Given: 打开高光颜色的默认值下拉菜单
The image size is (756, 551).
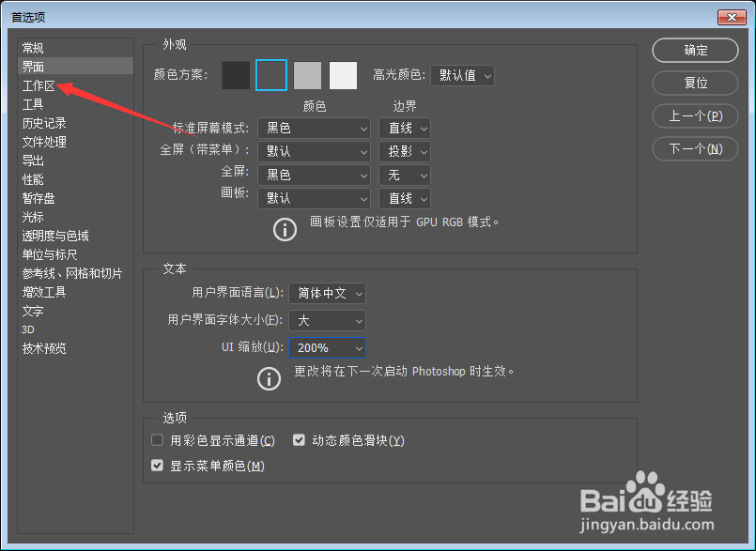Looking at the screenshot, I should (x=462, y=75).
